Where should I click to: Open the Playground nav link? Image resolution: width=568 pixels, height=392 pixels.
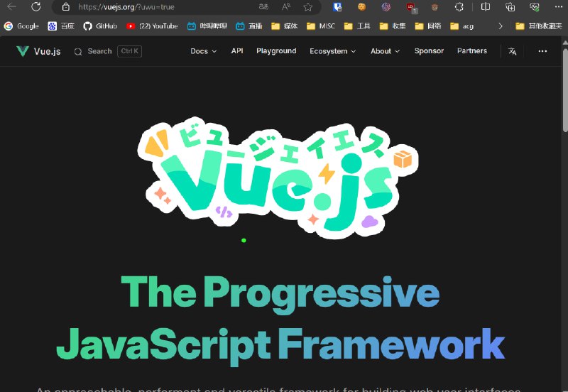click(276, 51)
